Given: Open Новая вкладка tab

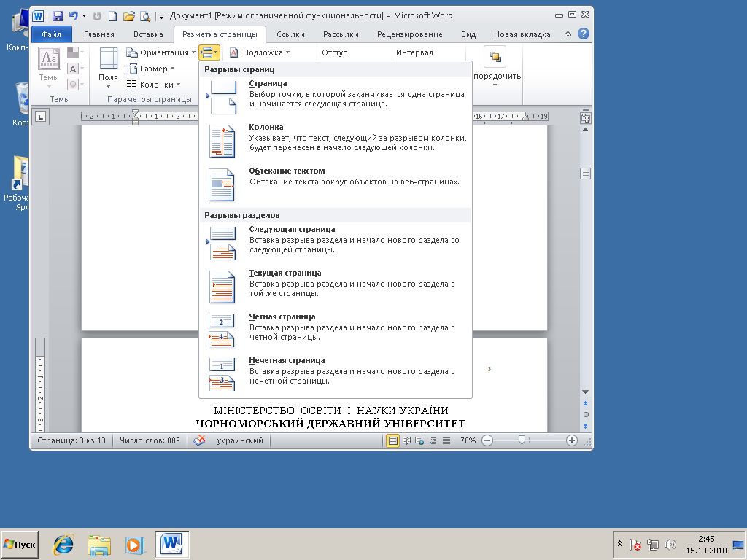Looking at the screenshot, I should 522,34.
